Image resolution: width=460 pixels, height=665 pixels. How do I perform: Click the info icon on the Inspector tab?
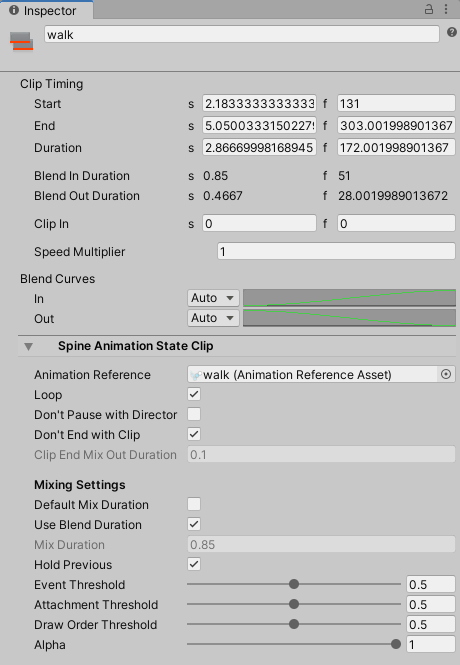14,10
